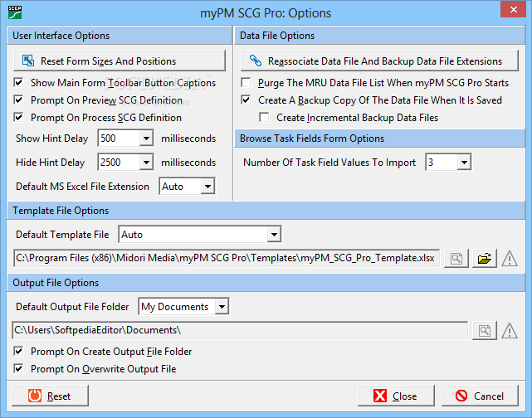Click the Hide Hint Delay label
Screen dimensions: 532x418
51,163
